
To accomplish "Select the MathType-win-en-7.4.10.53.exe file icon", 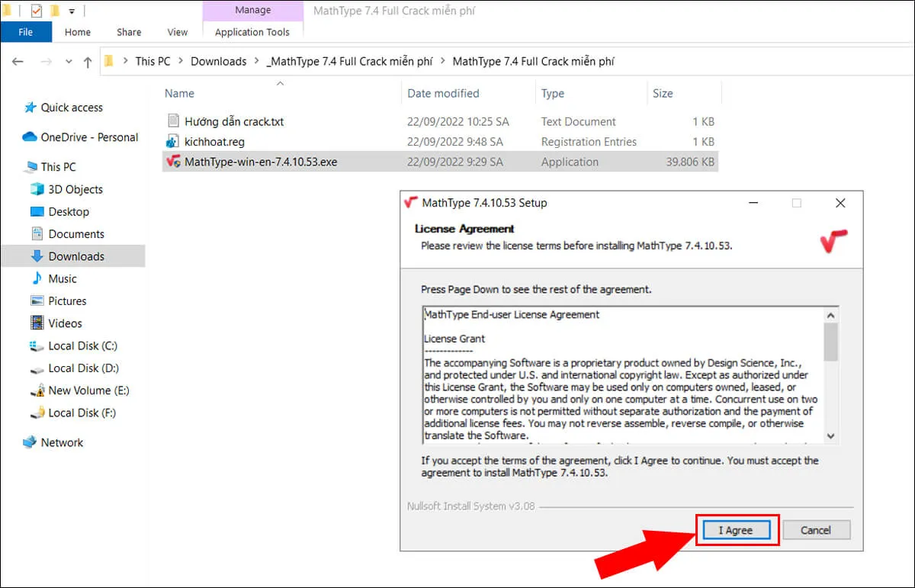I will click(x=173, y=162).
